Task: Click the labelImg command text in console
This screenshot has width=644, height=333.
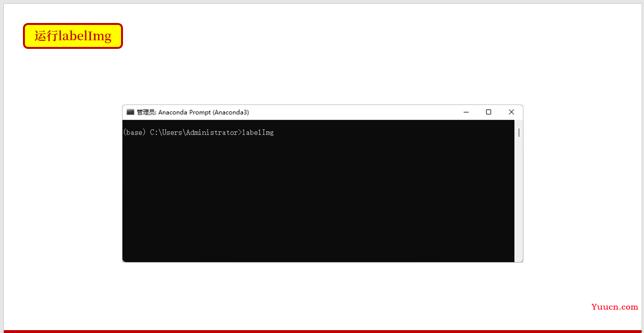Action: (x=258, y=133)
